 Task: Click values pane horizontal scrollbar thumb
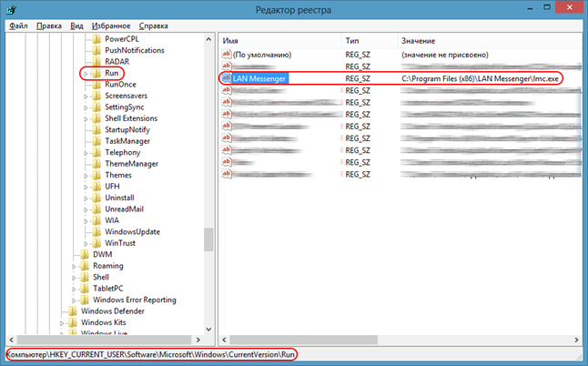pos(304,340)
